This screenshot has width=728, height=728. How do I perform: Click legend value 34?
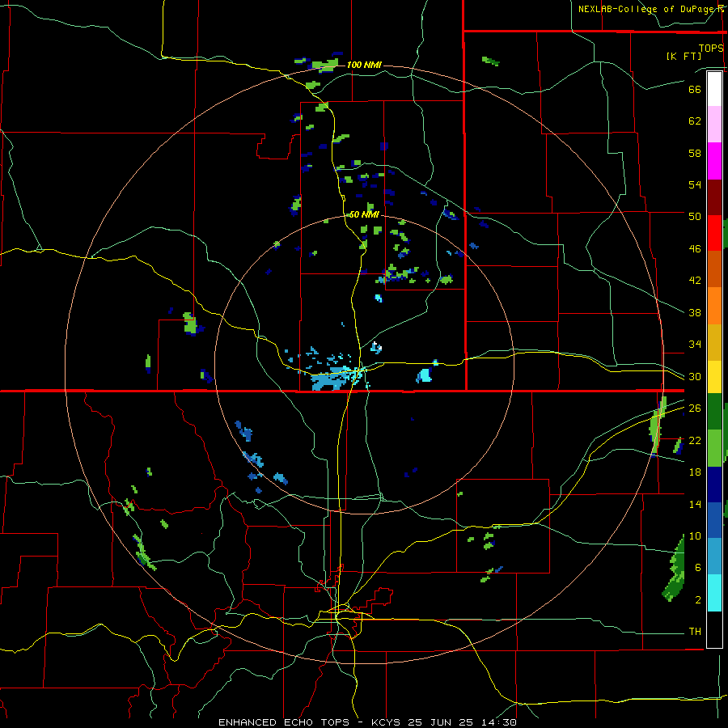[695, 345]
